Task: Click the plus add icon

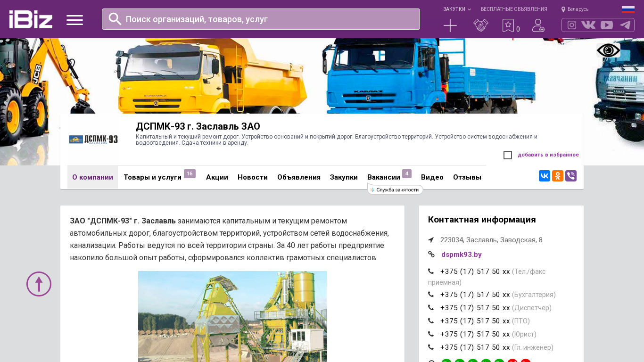Action: pos(450,25)
